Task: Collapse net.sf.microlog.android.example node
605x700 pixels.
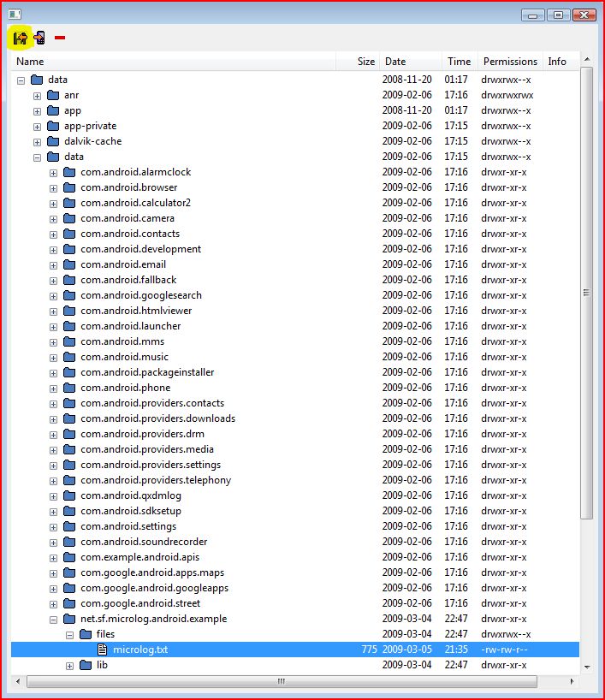Action: coord(54,620)
